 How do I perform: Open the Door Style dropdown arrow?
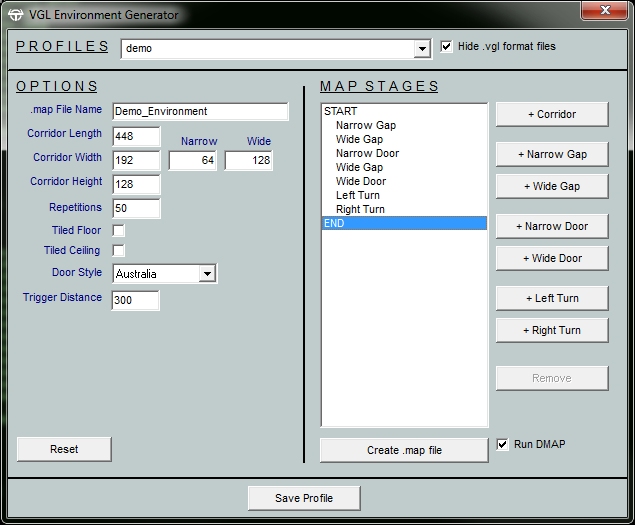(207, 274)
